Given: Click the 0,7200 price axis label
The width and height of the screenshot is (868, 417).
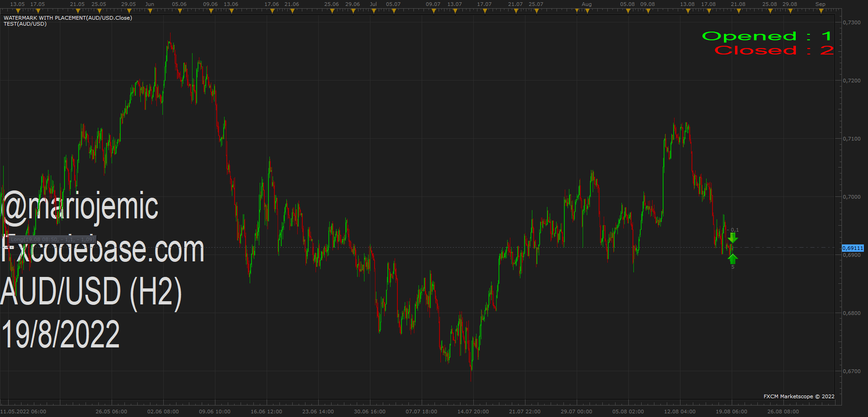Looking at the screenshot, I should (852, 81).
